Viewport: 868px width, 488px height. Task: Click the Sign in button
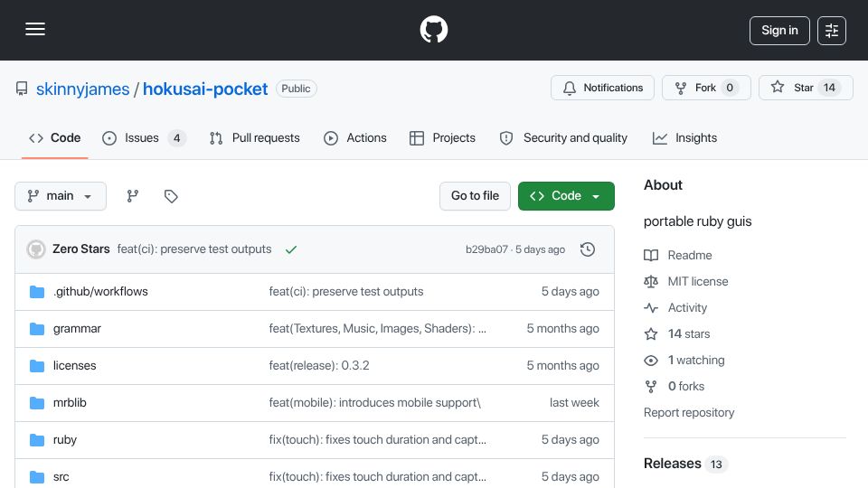pos(779,31)
